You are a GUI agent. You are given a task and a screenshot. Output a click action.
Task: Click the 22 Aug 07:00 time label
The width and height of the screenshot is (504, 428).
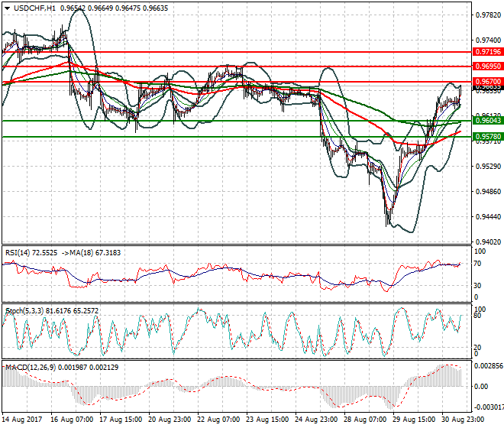point(218,420)
